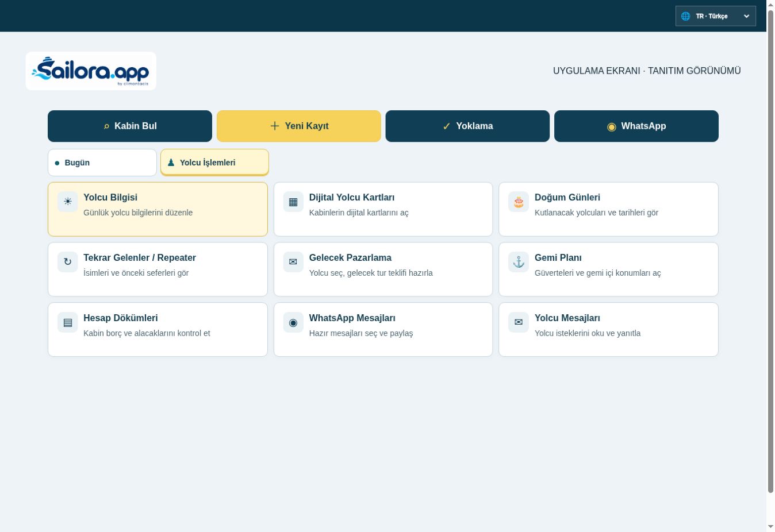Click the scrollbar down arrow

coord(770,527)
